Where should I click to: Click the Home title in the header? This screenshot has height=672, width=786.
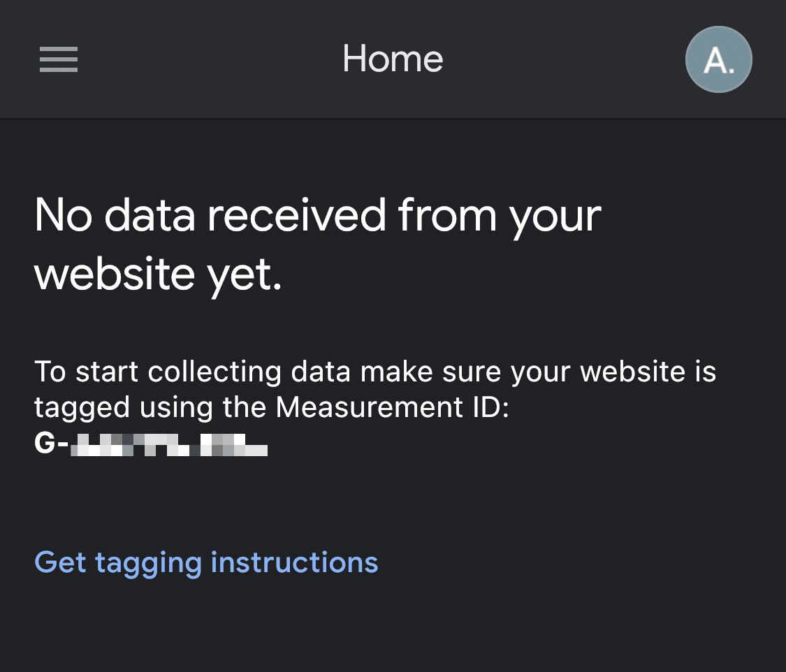393,59
